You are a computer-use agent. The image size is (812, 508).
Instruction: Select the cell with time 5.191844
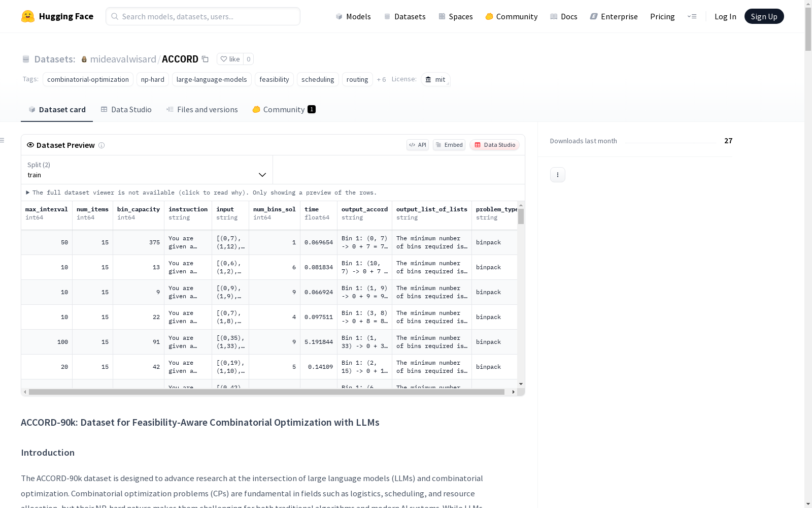coord(319,342)
